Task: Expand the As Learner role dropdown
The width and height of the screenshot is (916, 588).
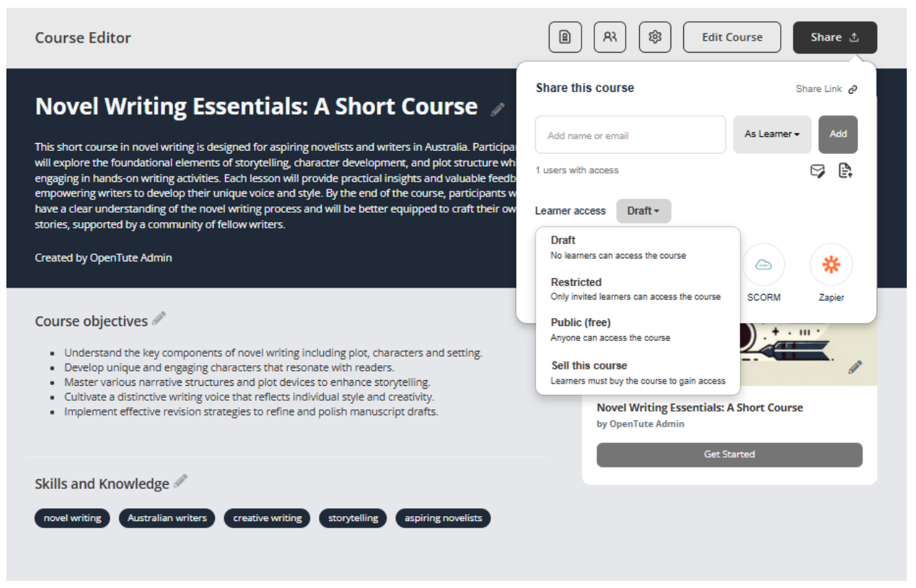Action: pyautogui.click(x=772, y=135)
